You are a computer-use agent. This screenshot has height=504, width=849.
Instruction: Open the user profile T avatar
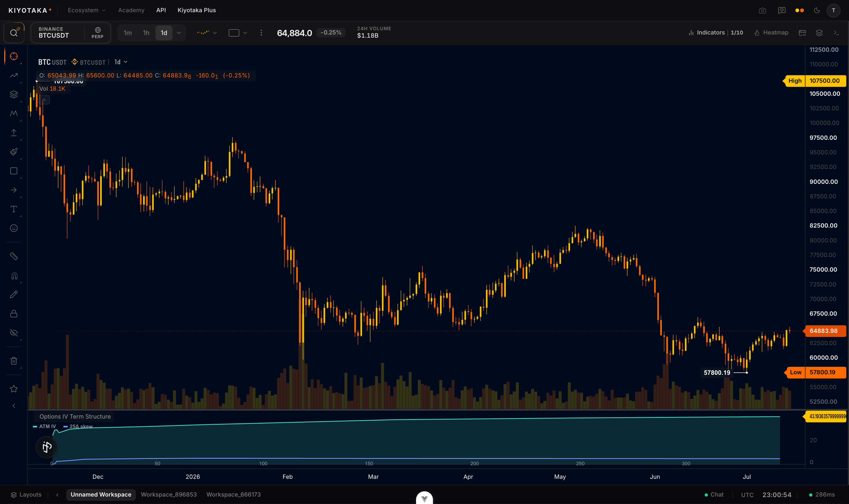833,11
